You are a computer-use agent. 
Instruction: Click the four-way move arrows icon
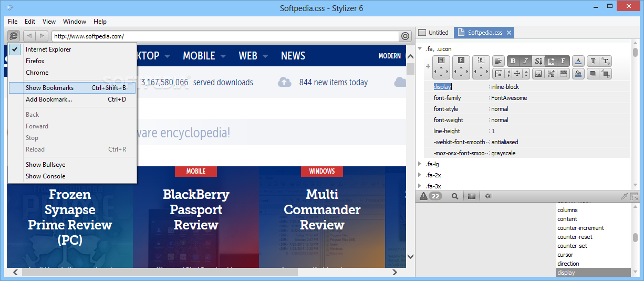(x=517, y=74)
